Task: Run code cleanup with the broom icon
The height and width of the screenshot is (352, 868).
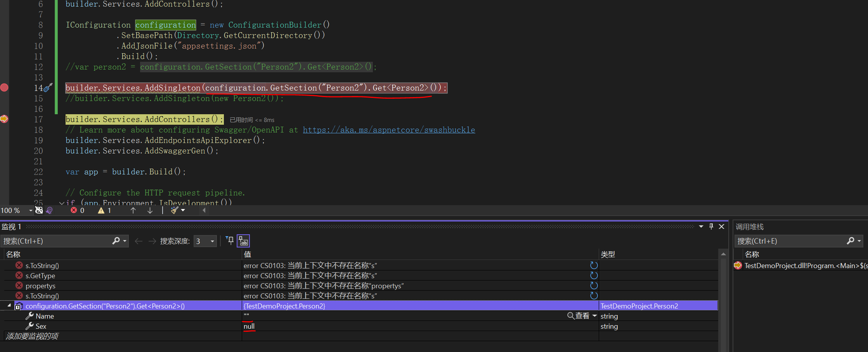Action: tap(175, 210)
